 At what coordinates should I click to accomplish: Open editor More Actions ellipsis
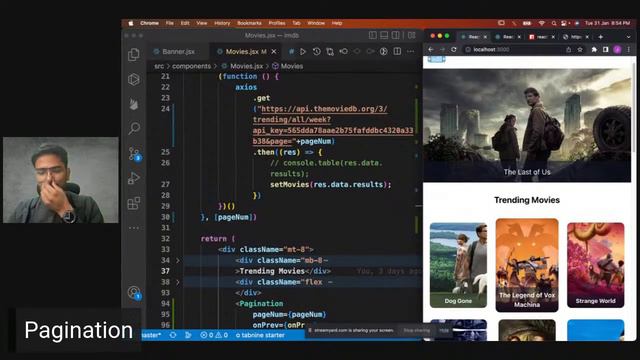411,51
